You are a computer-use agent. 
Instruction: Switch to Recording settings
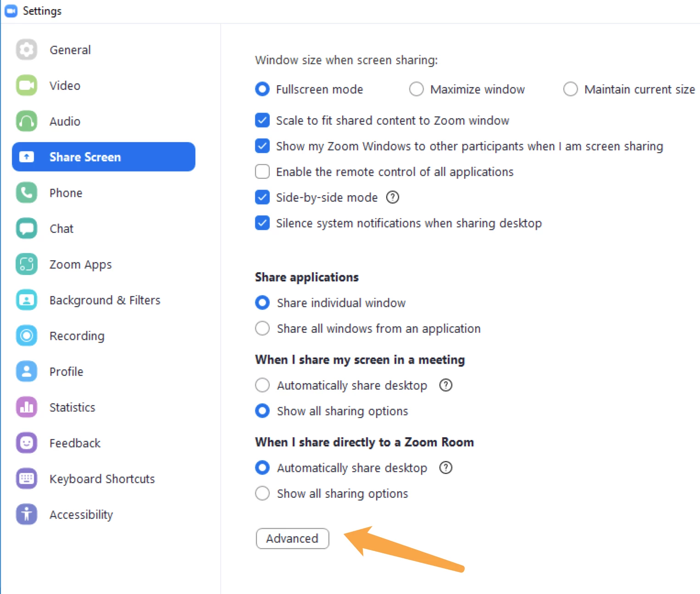pos(104,335)
